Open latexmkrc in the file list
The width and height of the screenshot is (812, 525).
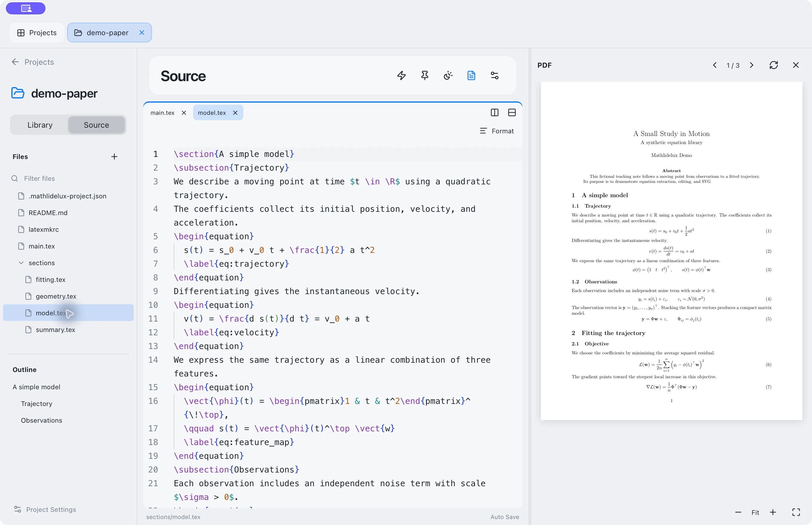tap(68, 229)
